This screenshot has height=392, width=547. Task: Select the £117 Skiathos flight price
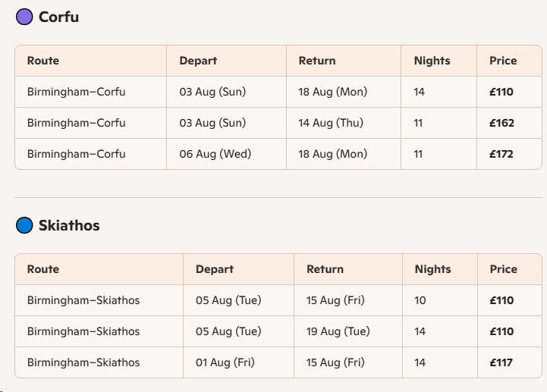pyautogui.click(x=501, y=362)
